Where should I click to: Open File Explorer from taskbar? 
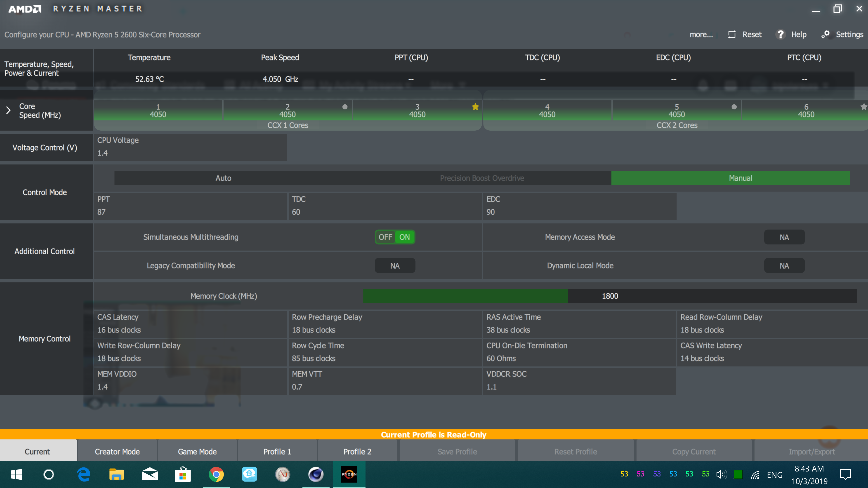point(116,474)
